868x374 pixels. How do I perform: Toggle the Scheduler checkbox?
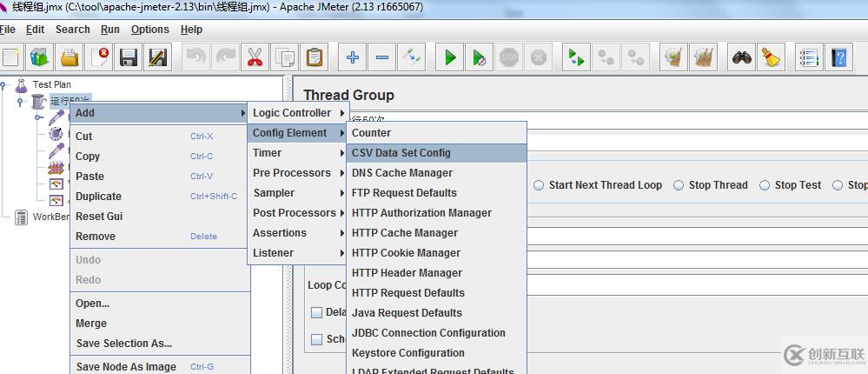pyautogui.click(x=316, y=340)
